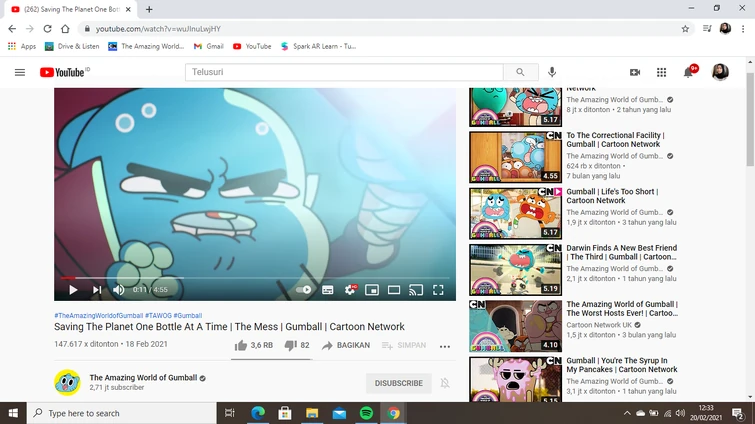The image size is (755, 424).
Task: Open create video camera icon
Action: (635, 72)
